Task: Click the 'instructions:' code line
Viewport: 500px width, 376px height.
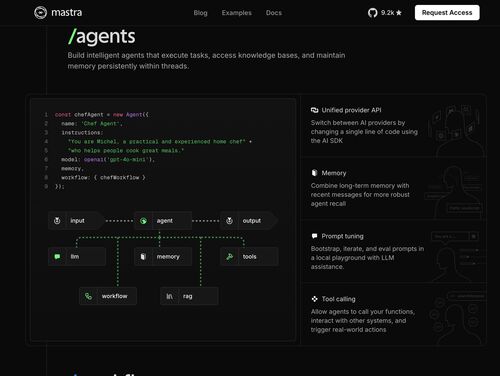Action: pos(82,133)
